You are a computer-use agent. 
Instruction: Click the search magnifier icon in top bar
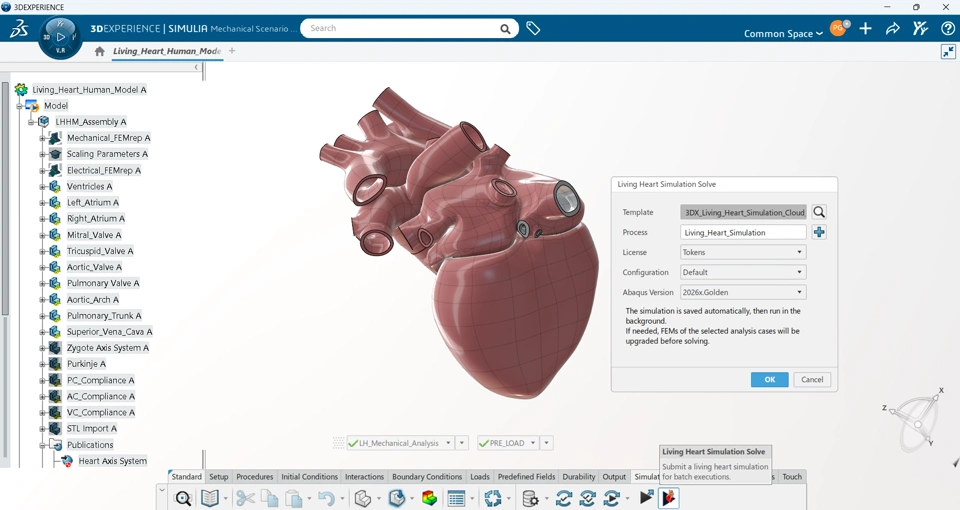505,29
